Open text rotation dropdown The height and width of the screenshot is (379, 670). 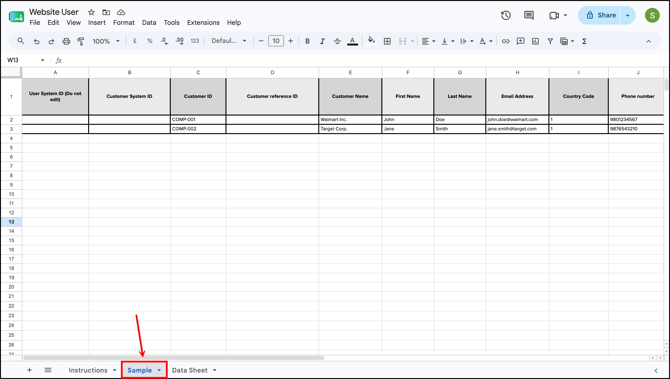(485, 41)
